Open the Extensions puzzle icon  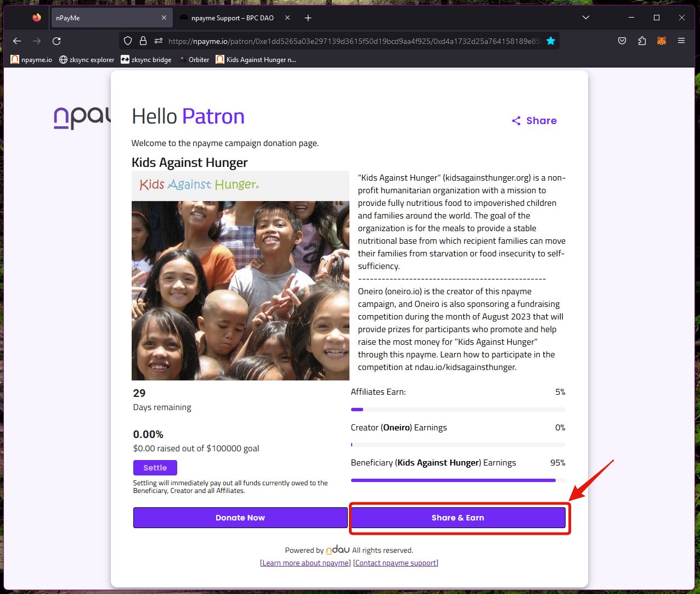[642, 41]
